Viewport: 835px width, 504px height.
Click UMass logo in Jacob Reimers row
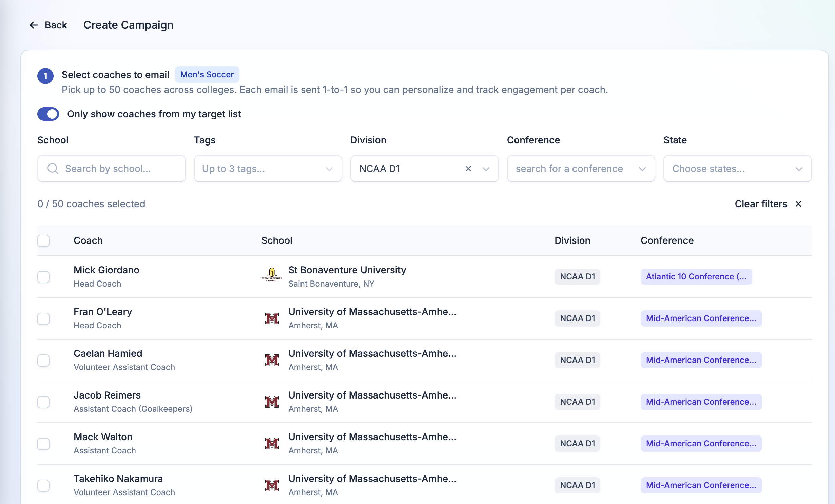click(x=272, y=402)
